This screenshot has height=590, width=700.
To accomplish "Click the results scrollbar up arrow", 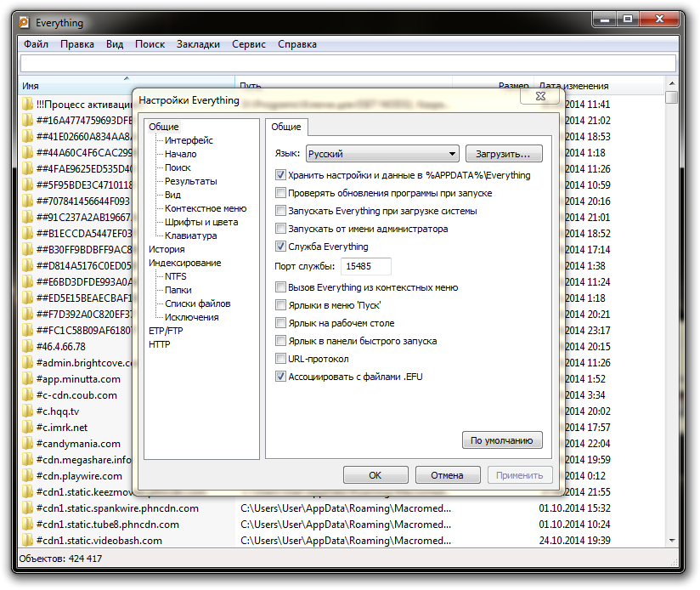I will (672, 83).
